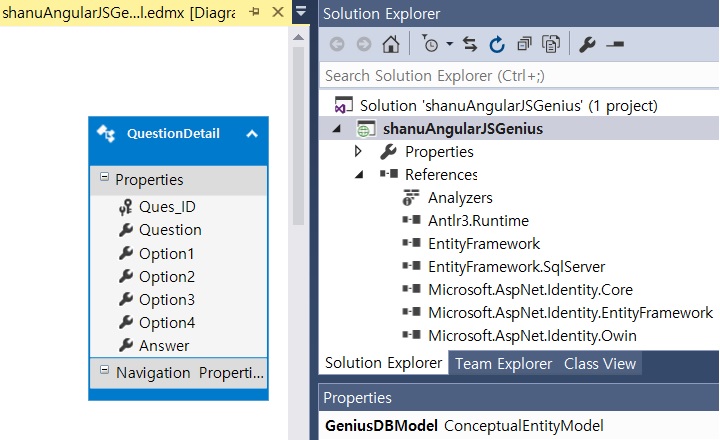Collapse the References node
Image resolution: width=720 pixels, height=440 pixels.
360,175
